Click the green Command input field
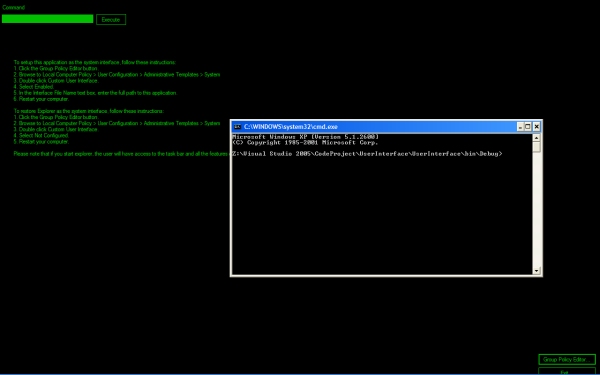This screenshot has height=375, width=600. (x=47, y=19)
